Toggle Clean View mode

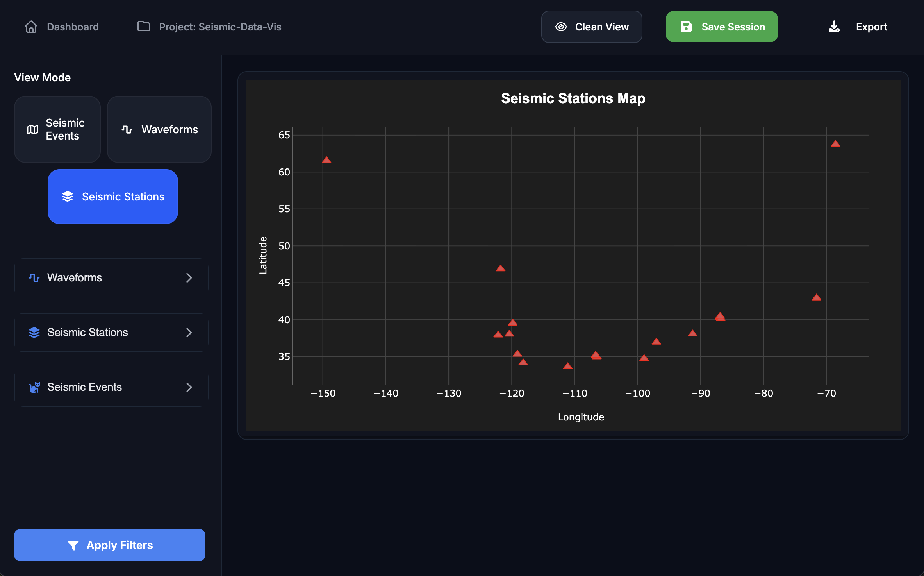(x=592, y=27)
